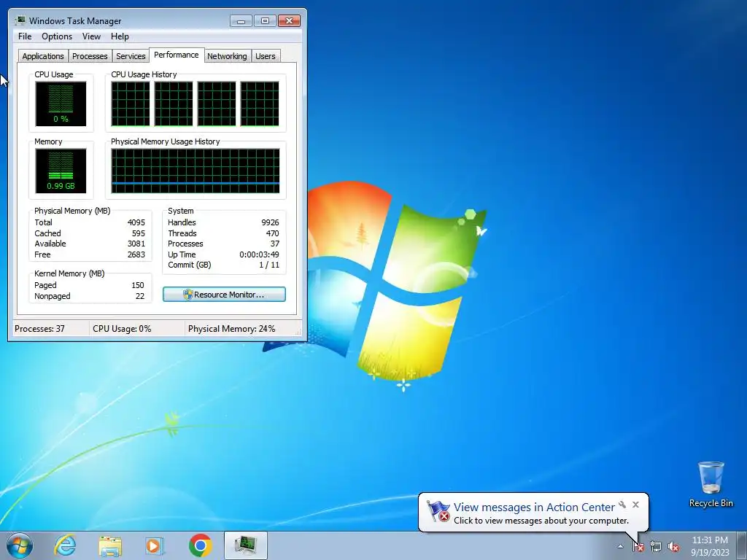Click the Memory 0.99 GB gauge
747x560 pixels.
(x=61, y=171)
